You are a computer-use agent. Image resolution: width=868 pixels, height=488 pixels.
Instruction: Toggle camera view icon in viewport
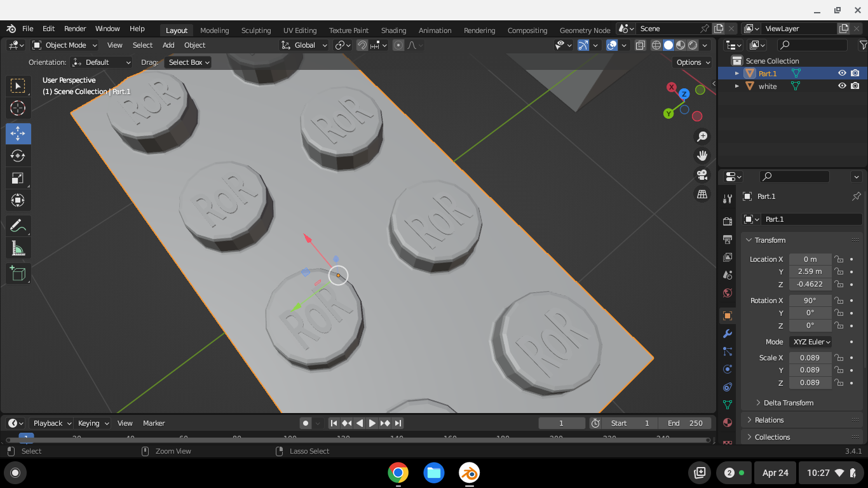tap(702, 175)
